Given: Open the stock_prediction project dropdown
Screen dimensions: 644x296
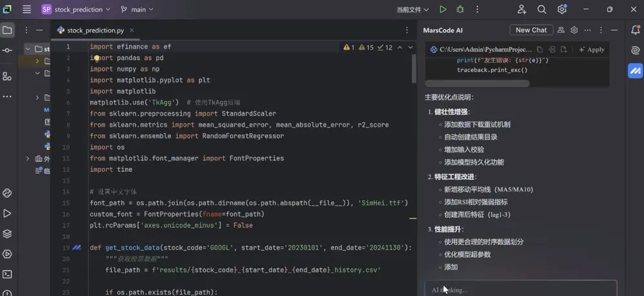Looking at the screenshot, I should click(x=76, y=9).
